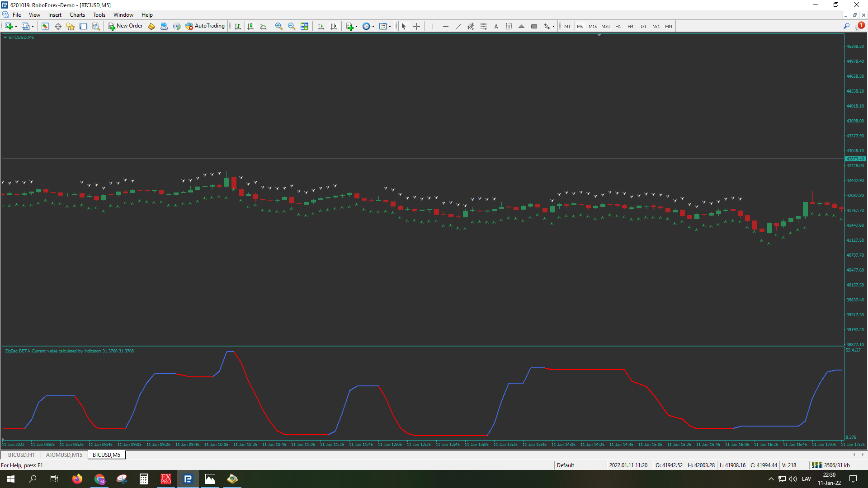
Task: Zoom in on the chart
Action: tap(279, 26)
